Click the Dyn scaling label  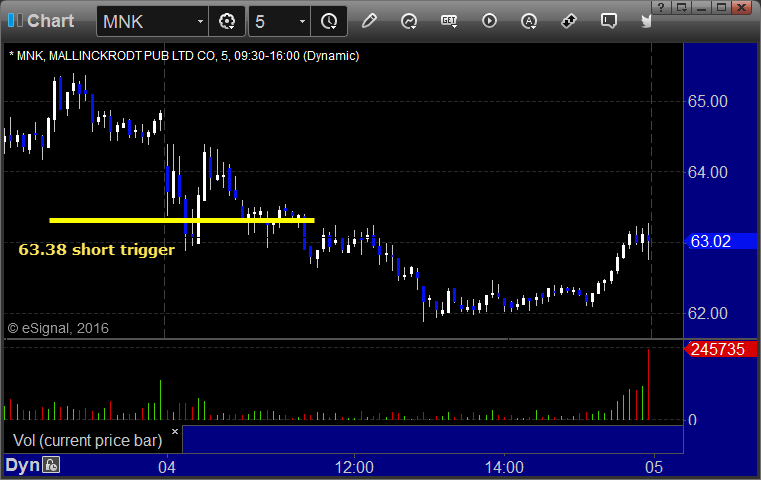pyautogui.click(x=22, y=465)
